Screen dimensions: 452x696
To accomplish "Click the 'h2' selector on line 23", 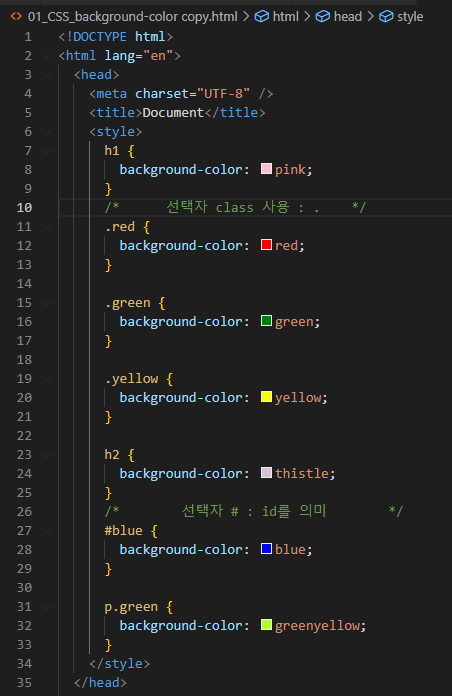I will [x=112, y=455].
